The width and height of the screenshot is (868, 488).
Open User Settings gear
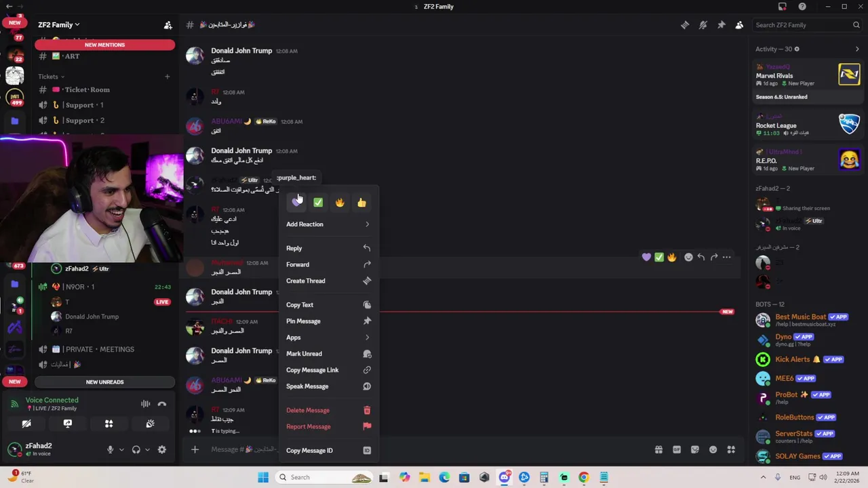coord(162,449)
